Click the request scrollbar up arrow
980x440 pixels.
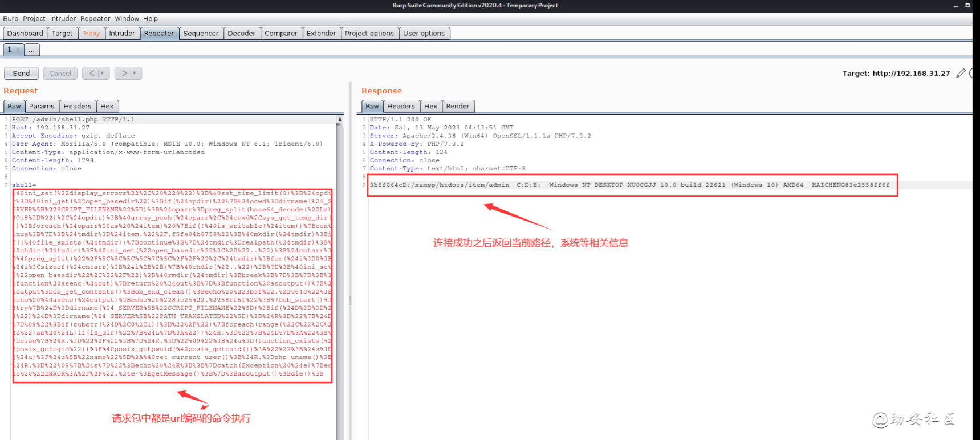[x=340, y=120]
